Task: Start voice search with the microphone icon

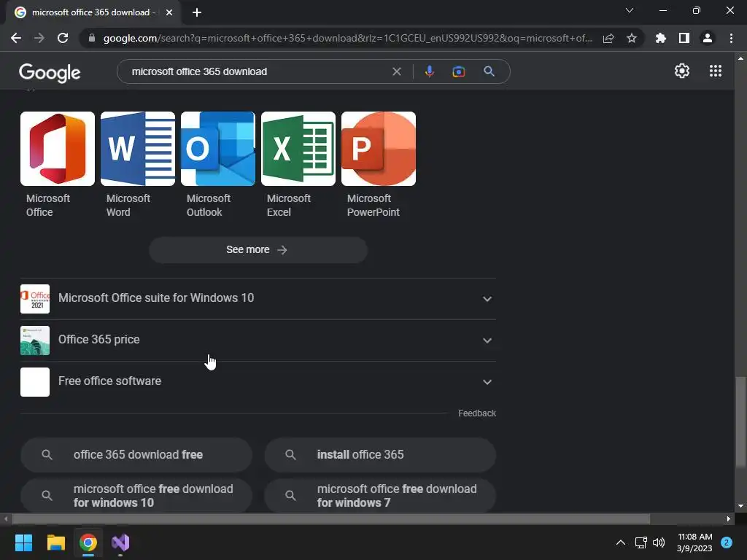Action: [x=429, y=71]
